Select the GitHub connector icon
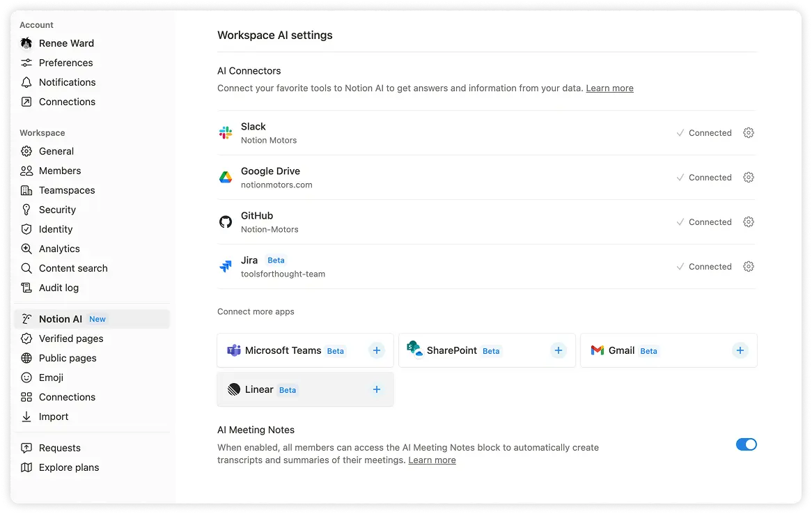This screenshot has height=514, width=812. point(225,221)
